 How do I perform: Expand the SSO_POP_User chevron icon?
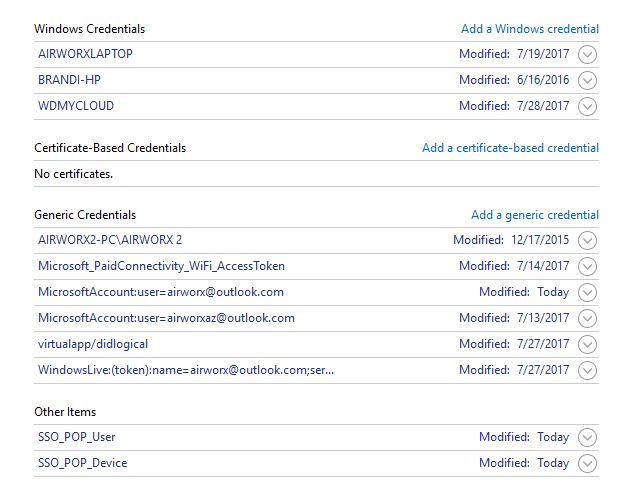pyautogui.click(x=587, y=438)
